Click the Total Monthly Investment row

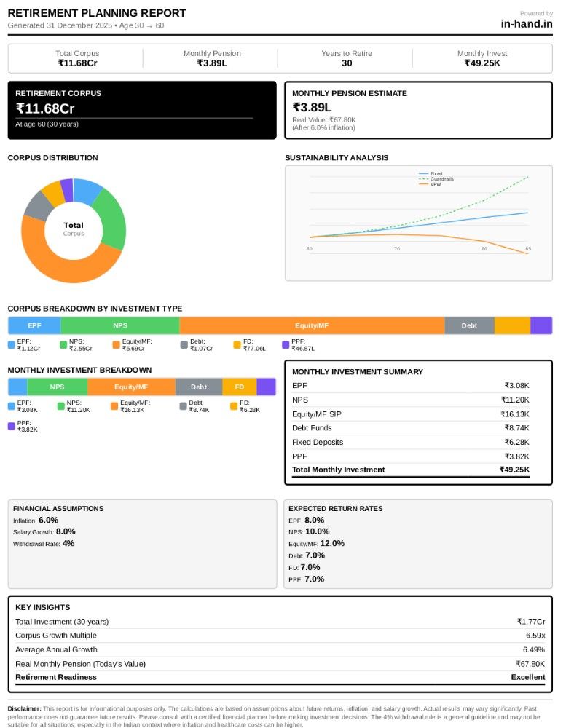click(x=411, y=470)
